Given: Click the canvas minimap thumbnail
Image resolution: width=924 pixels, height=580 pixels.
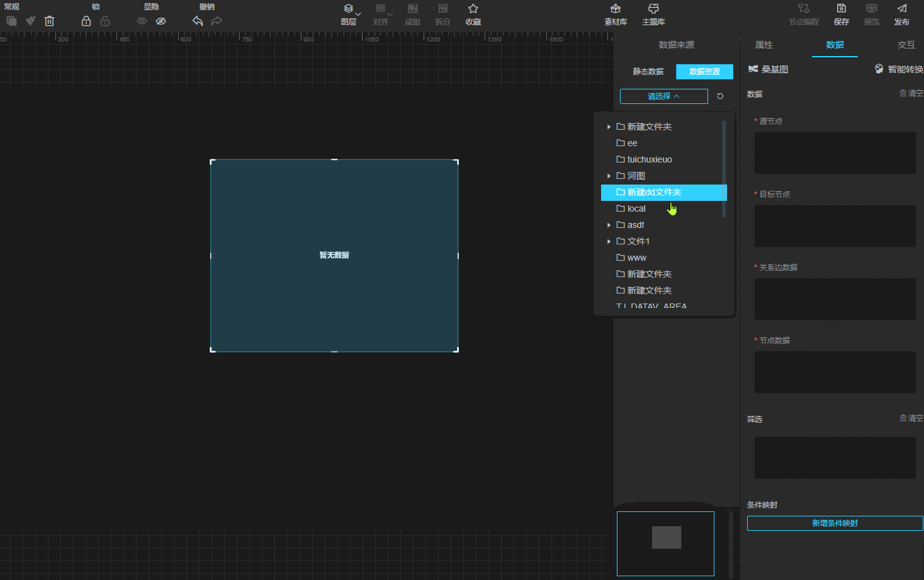Looking at the screenshot, I should (665, 543).
